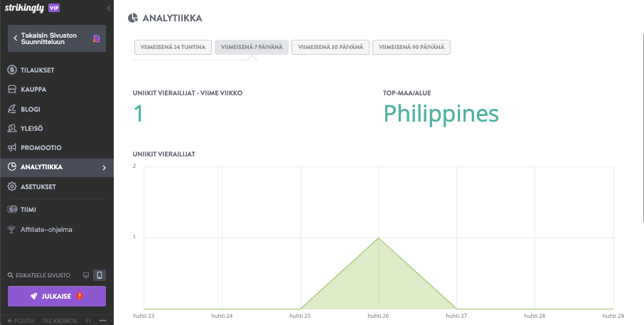Click the huhti 26 peak on chart
This screenshot has width=644, height=325.
point(378,238)
